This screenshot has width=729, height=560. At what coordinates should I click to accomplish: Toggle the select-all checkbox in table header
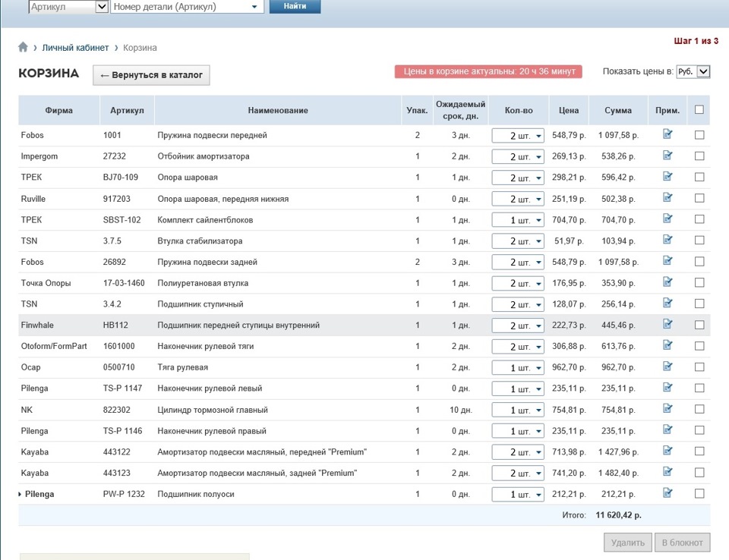(699, 110)
